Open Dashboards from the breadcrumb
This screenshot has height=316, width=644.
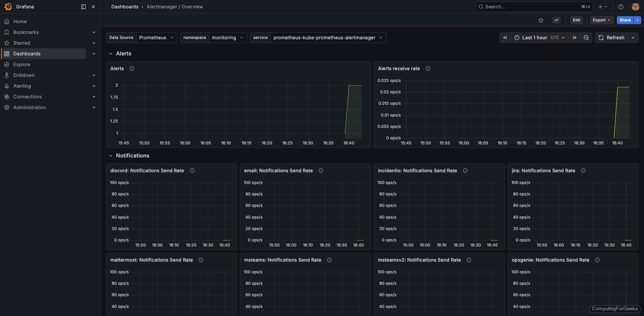125,7
